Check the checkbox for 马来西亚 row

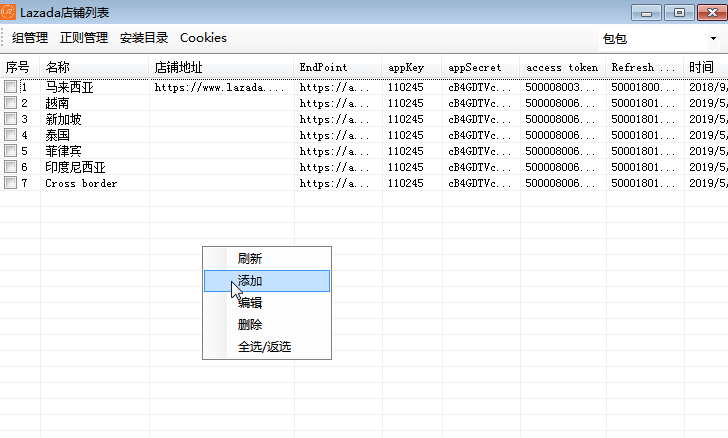click(10, 88)
